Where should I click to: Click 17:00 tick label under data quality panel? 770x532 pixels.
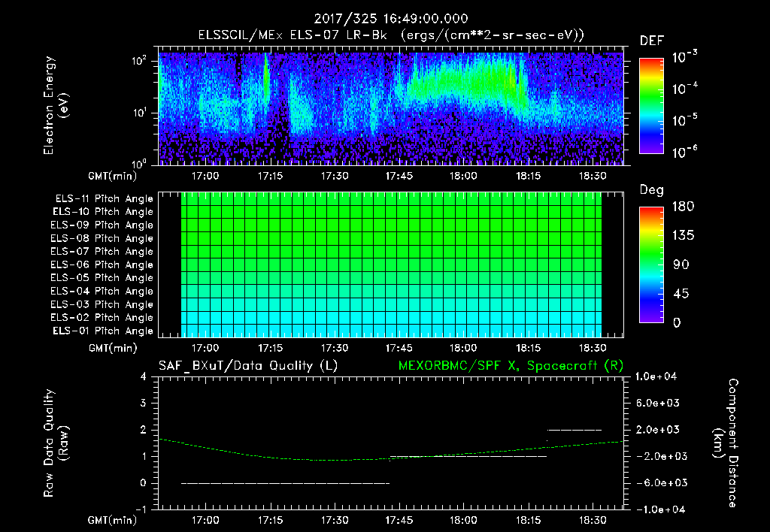click(x=205, y=520)
